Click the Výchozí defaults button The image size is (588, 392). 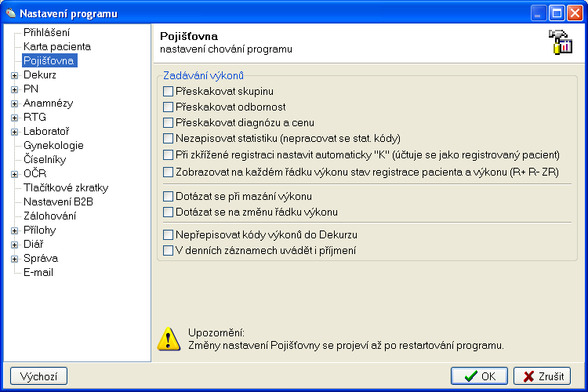(38, 376)
